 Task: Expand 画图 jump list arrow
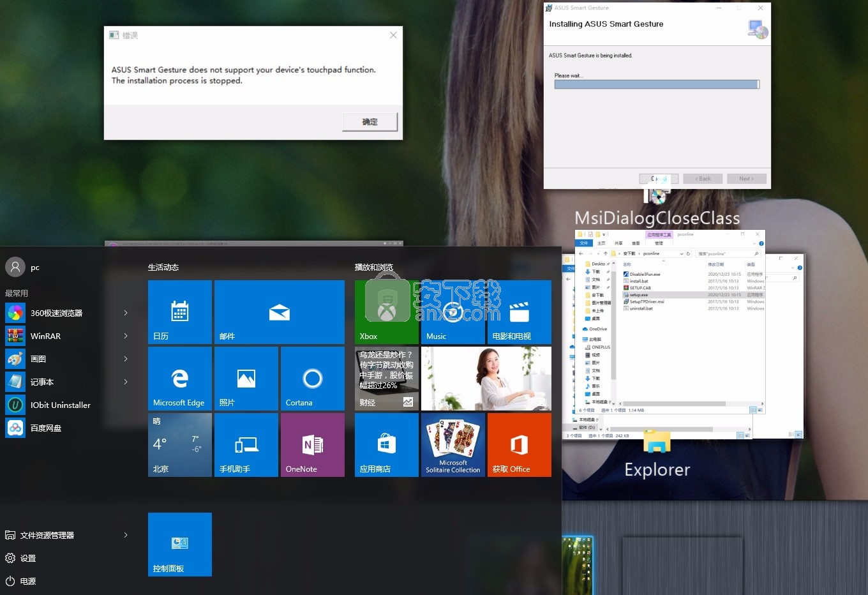(x=126, y=359)
